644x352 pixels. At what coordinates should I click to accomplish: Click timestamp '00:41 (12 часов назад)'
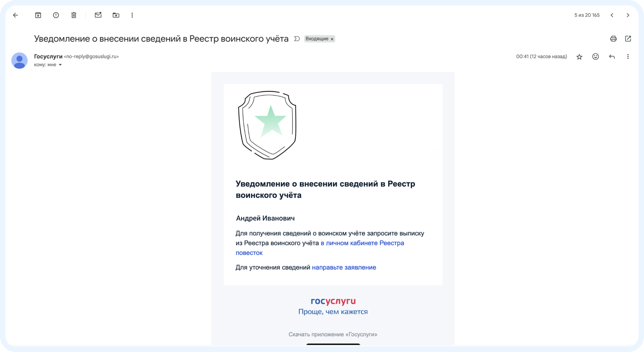click(x=541, y=57)
